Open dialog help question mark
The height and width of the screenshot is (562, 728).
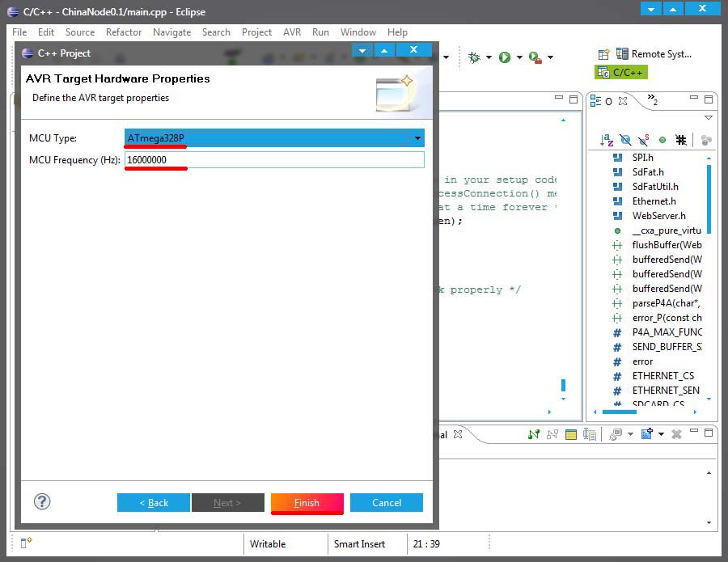pos(42,501)
